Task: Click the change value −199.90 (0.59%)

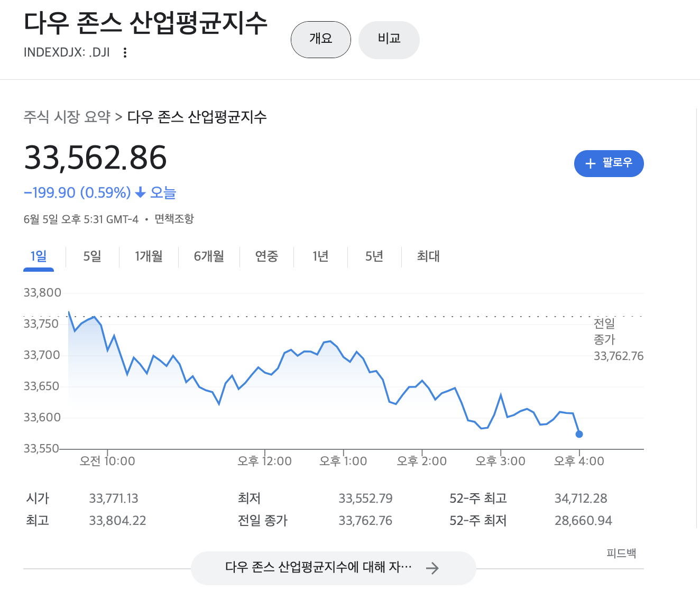Action: coord(77,192)
